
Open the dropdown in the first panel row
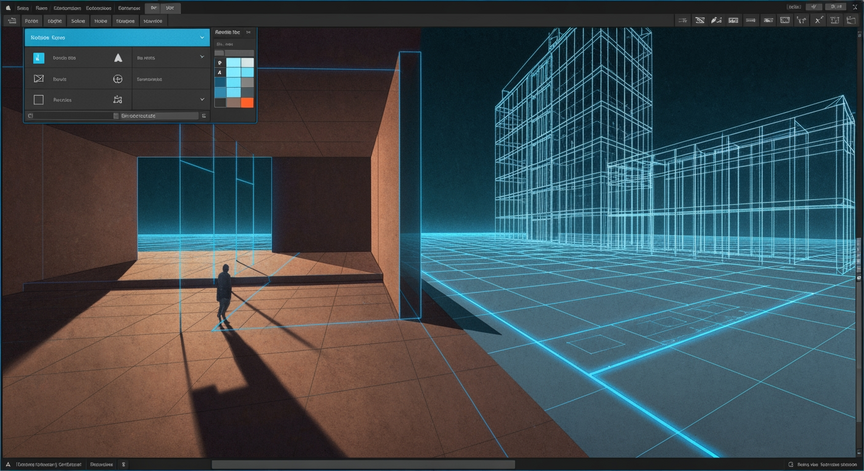point(202,57)
